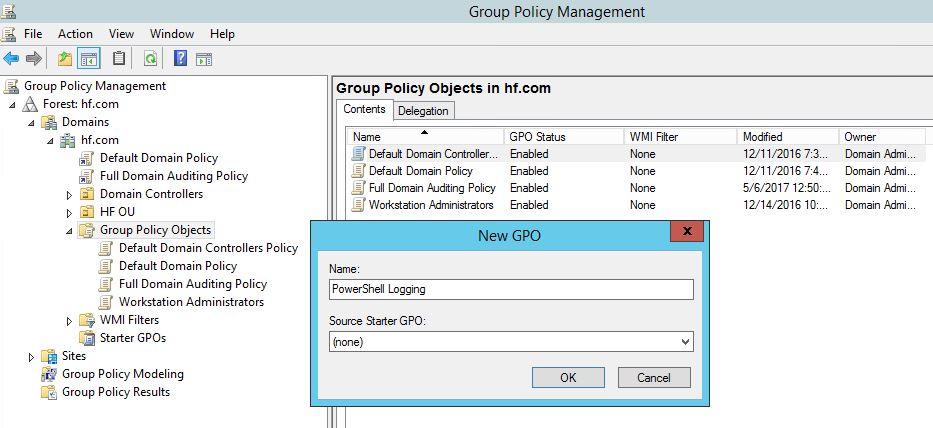The width and height of the screenshot is (933, 428).
Task: Click the Properties clipboard toolbar icon
Action: point(119,58)
